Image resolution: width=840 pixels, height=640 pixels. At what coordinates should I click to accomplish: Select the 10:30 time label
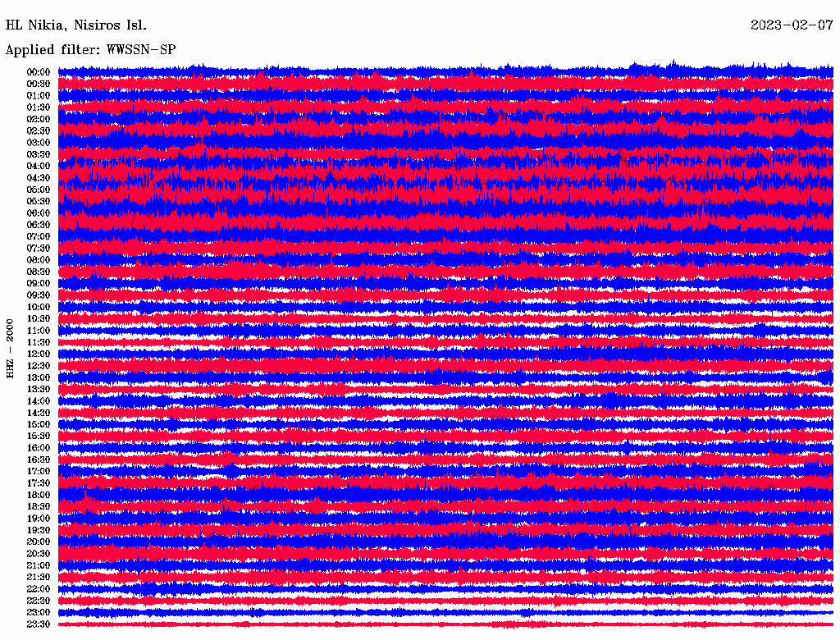(x=39, y=319)
